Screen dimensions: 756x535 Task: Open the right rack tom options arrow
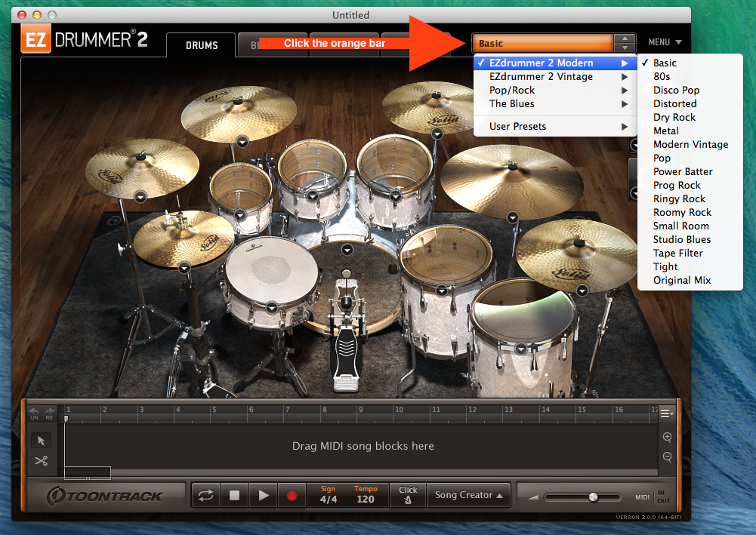395,196
